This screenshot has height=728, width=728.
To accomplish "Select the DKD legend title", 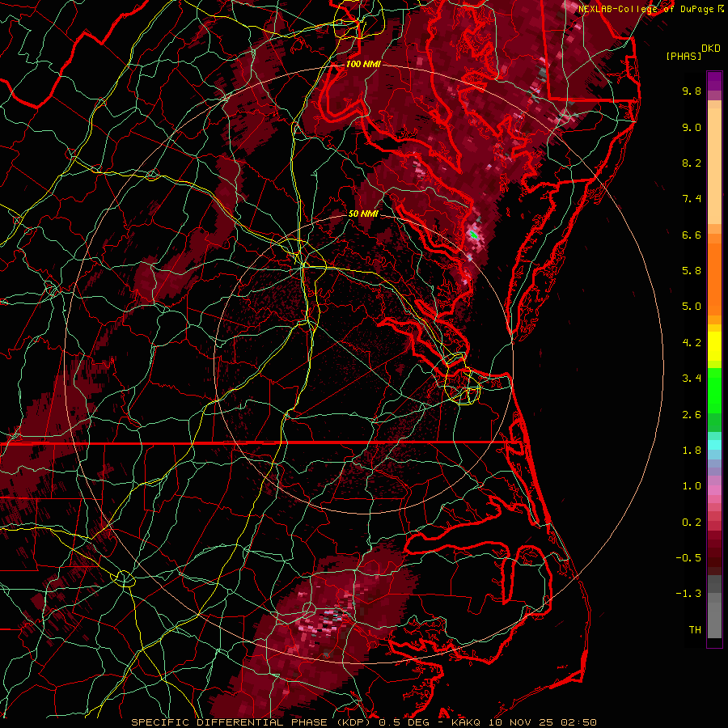I will coord(711,49).
